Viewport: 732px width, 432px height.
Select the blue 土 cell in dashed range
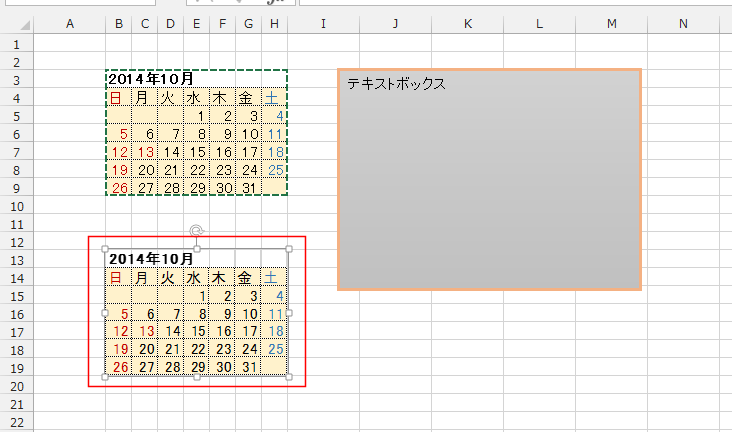tap(274, 97)
